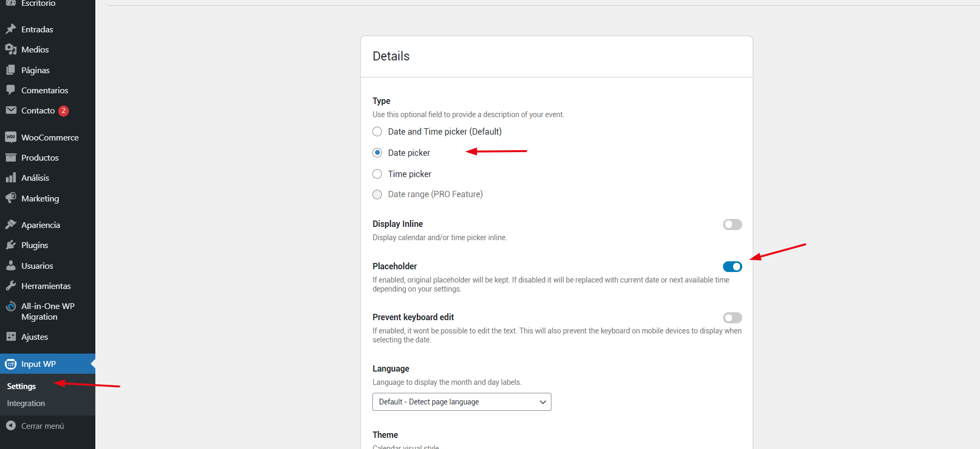Select the Time picker radio option
Screen dimensions: 980x449
pos(377,174)
